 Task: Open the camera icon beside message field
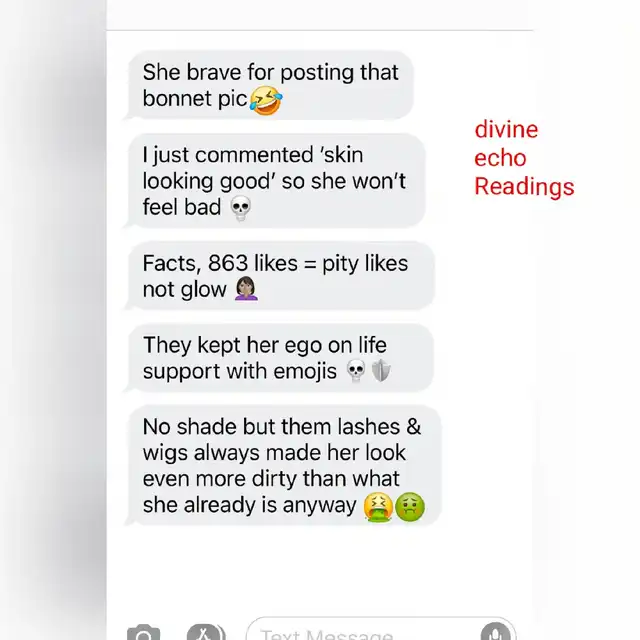(x=143, y=632)
